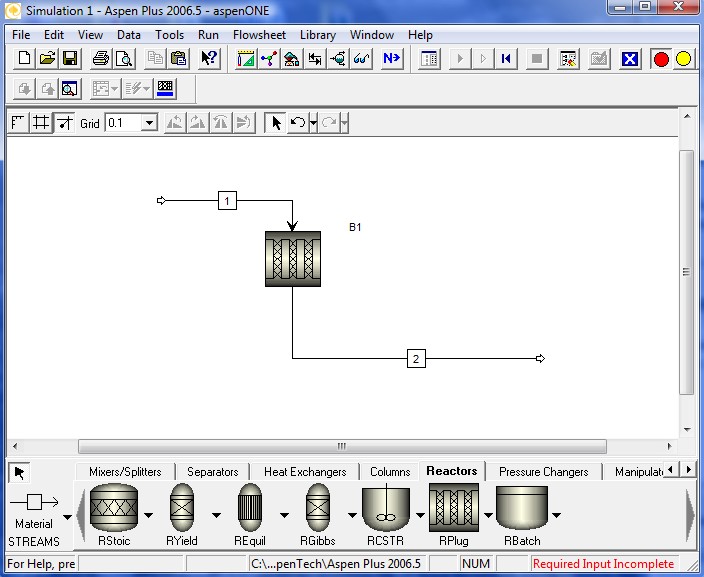This screenshot has width=704, height=577.
Task: Switch to the Heat Exchangers tab
Action: pos(305,472)
